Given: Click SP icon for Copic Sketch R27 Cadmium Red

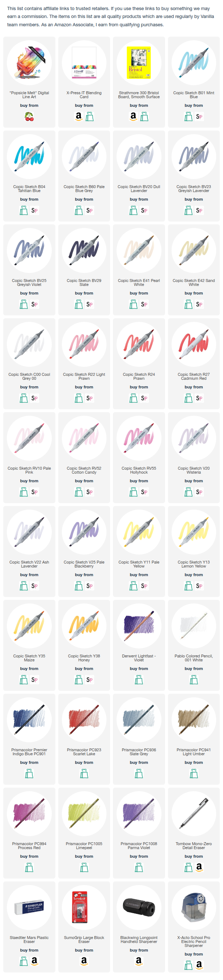Looking at the screenshot, I should coord(199,398).
